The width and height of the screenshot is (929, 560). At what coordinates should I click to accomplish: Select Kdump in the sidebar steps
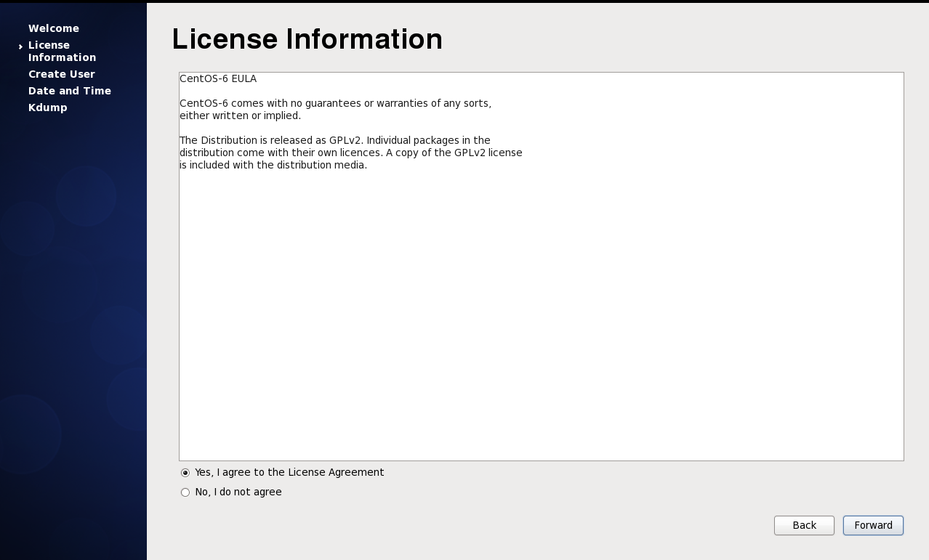(x=47, y=107)
